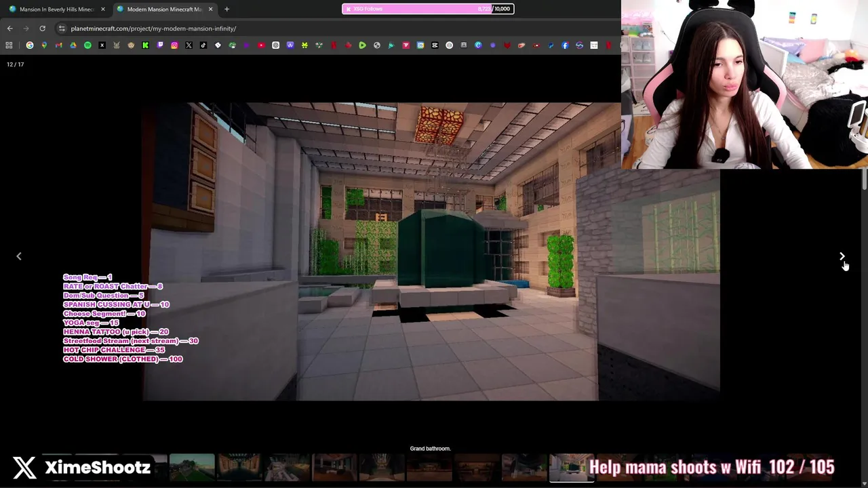
Task: Open the Instagram bookmark
Action: [x=174, y=45]
